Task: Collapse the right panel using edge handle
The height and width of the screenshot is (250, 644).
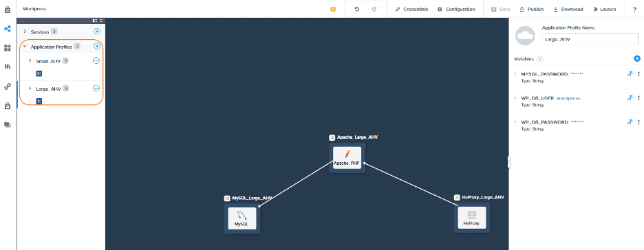Action: tap(509, 161)
